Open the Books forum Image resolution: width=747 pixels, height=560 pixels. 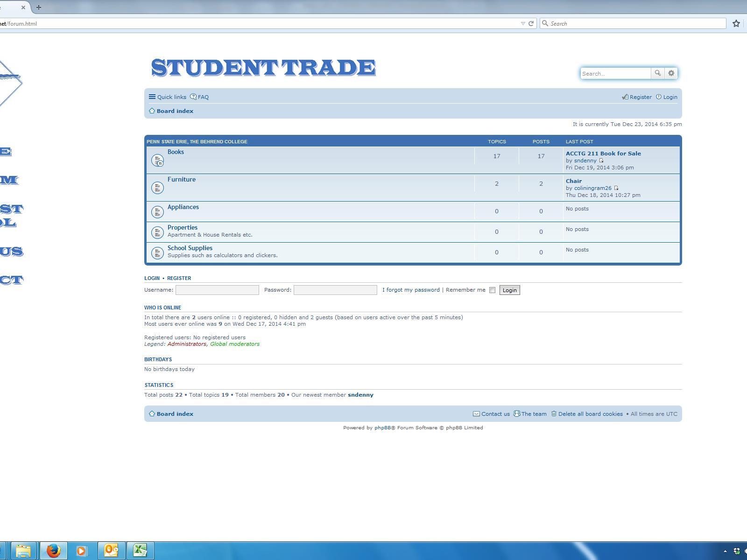[176, 152]
